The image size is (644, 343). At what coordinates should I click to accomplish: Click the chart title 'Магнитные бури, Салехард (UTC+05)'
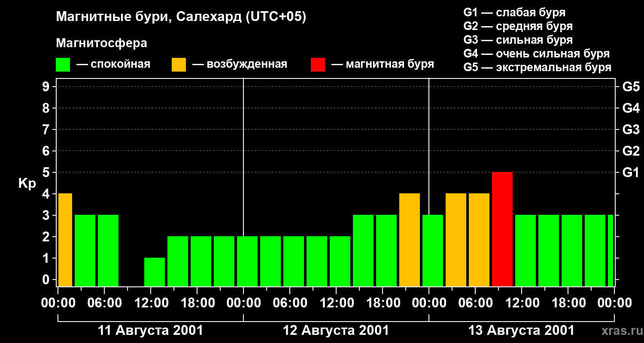(x=181, y=17)
